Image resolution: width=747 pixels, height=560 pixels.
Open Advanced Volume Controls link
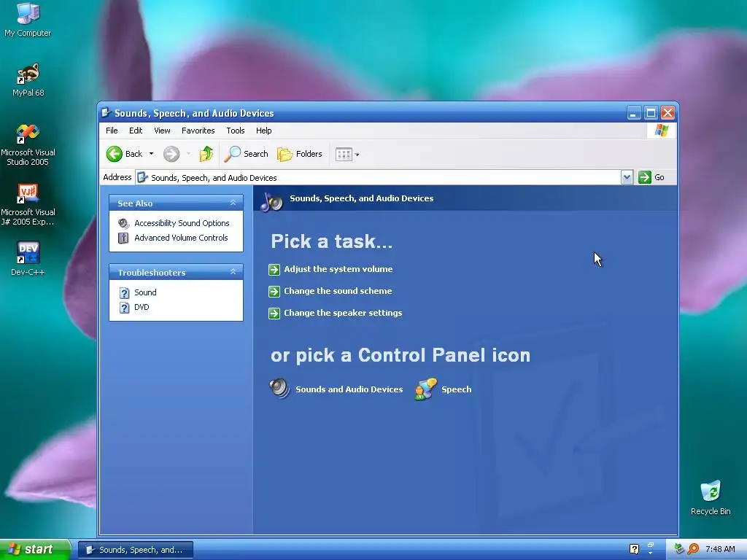click(x=181, y=238)
